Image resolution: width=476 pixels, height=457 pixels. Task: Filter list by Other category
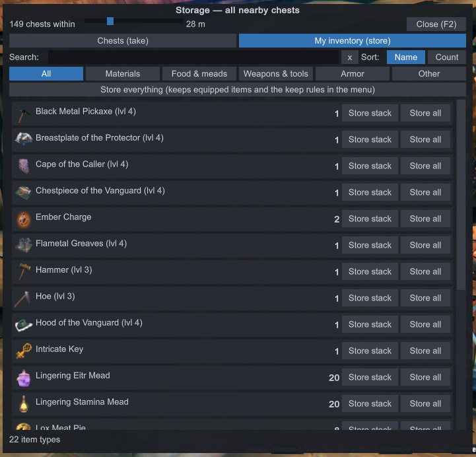pyautogui.click(x=429, y=74)
